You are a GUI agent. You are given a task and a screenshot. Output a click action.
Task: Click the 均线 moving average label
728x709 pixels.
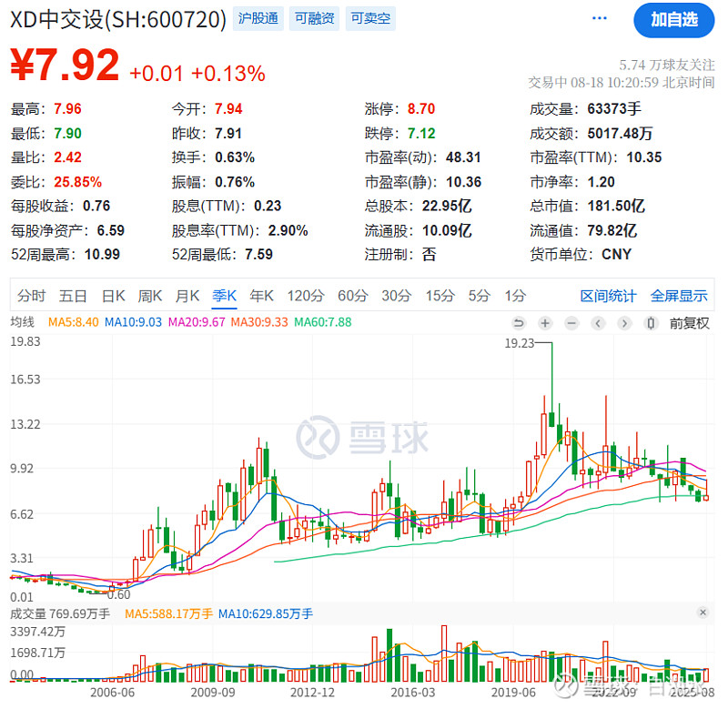click(22, 322)
